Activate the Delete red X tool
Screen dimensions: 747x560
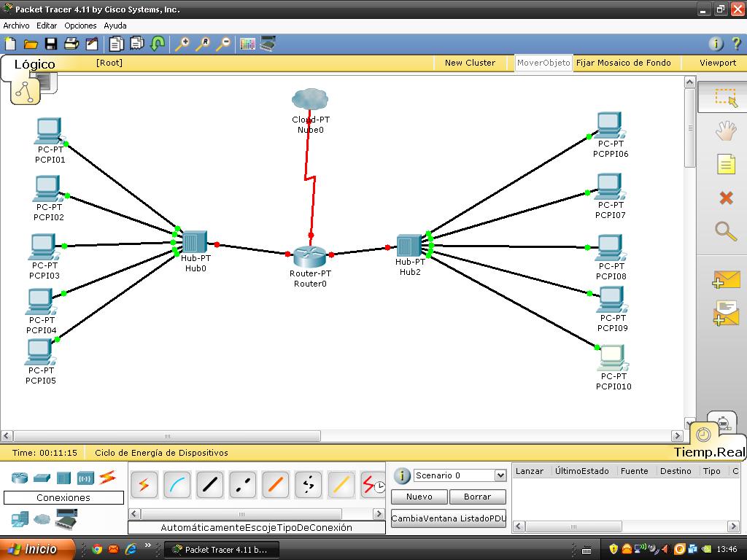[x=726, y=198]
